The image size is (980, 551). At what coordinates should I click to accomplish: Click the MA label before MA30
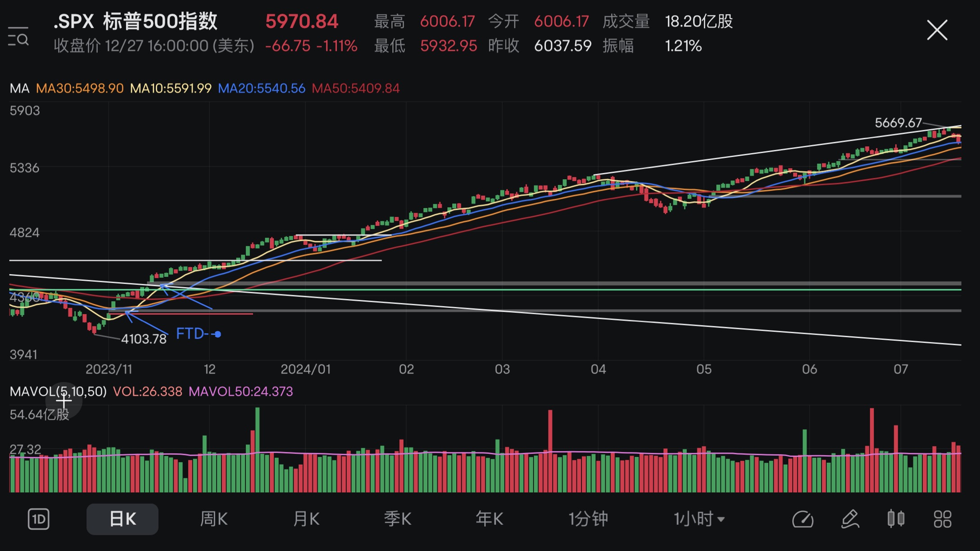pyautogui.click(x=19, y=88)
